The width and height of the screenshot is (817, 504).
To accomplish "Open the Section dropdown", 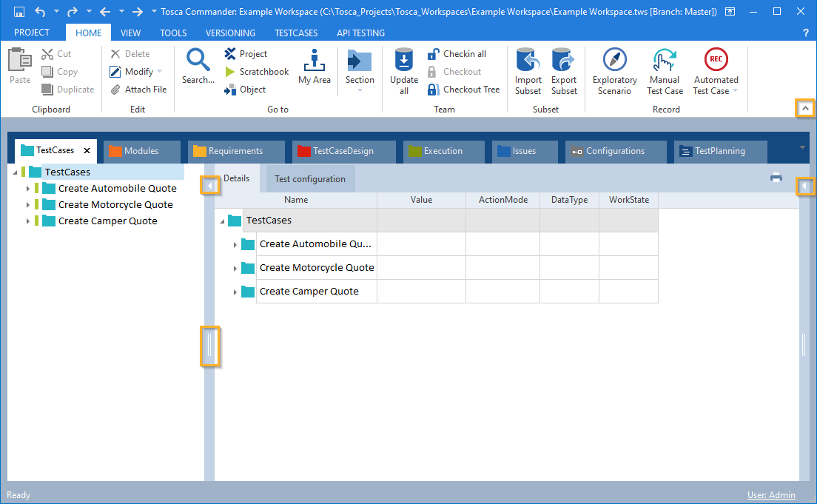I will [360, 90].
